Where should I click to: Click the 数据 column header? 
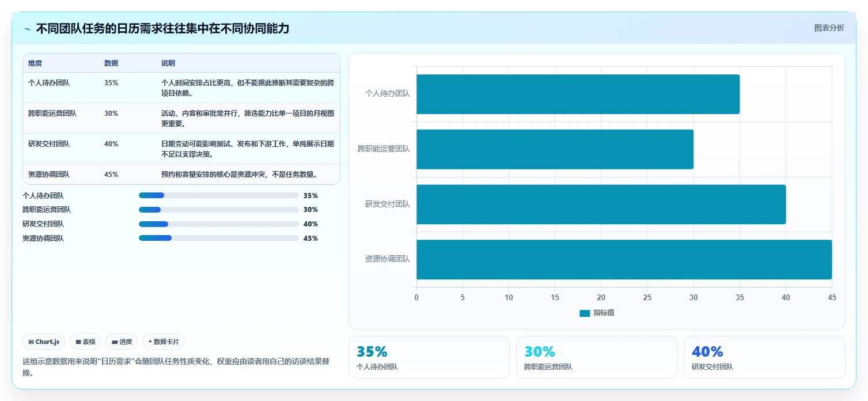[111, 63]
